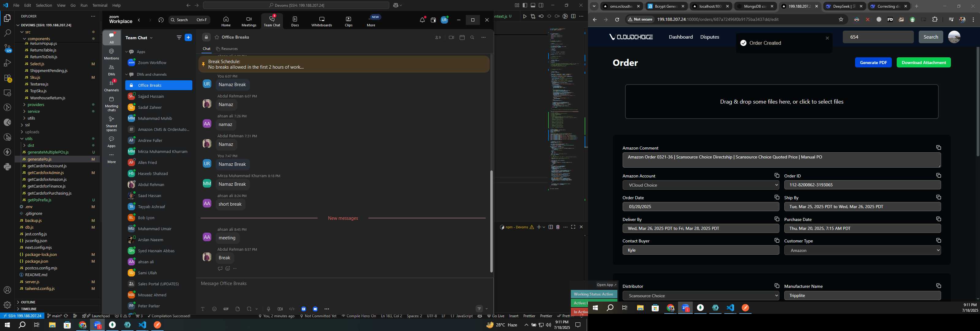The width and height of the screenshot is (980, 331).
Task: Open text formatting options in composer
Action: click(203, 309)
